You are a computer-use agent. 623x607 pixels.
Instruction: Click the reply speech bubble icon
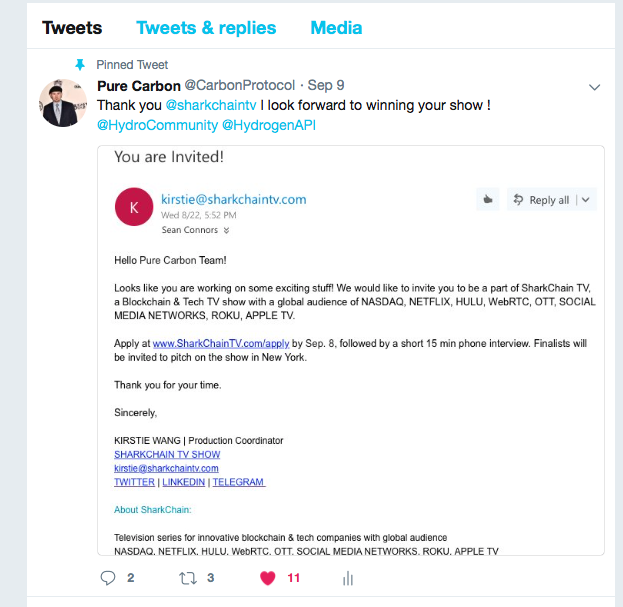(109, 577)
